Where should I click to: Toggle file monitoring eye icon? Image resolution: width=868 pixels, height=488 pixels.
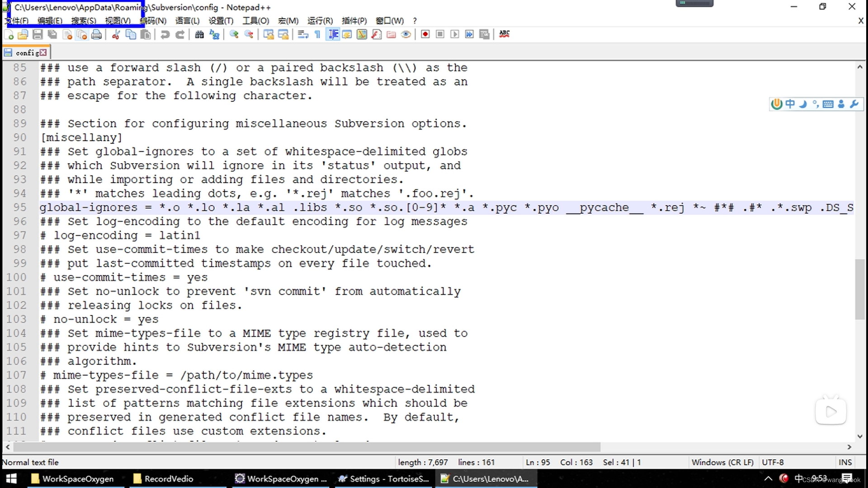tap(406, 34)
